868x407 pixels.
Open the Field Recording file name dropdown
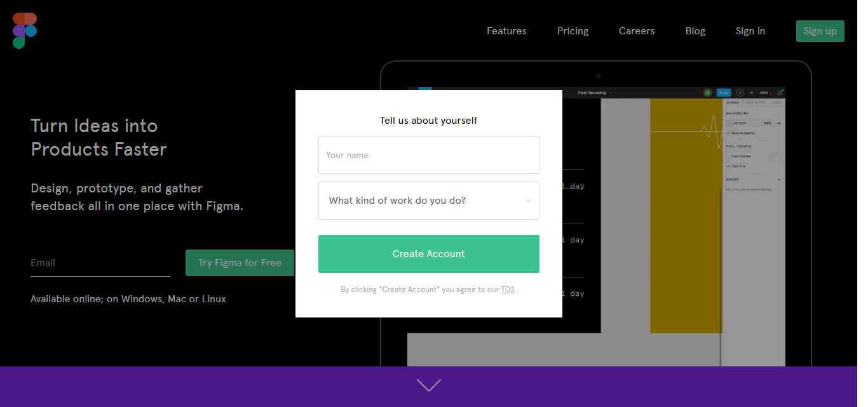(x=595, y=93)
